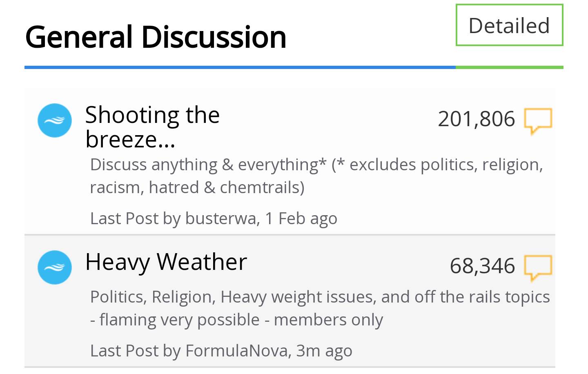This screenshot has height=374, width=588.
Task: Click the Heavy Weather description text
Action: click(x=319, y=308)
